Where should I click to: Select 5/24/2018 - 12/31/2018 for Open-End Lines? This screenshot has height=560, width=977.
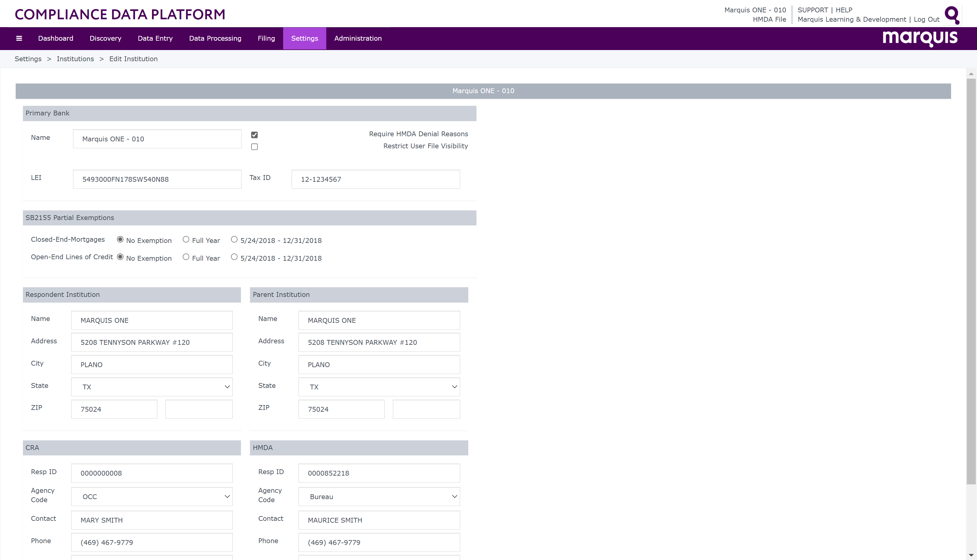pos(234,257)
